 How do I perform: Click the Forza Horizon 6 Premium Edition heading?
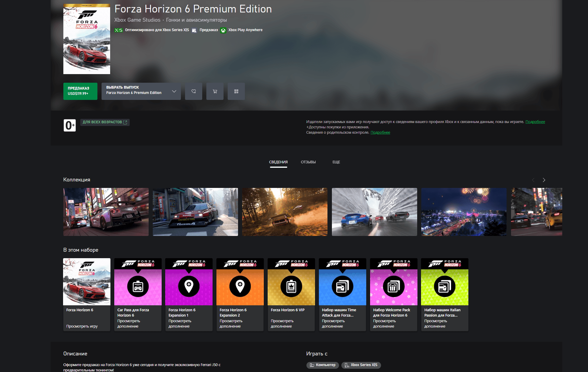click(193, 9)
